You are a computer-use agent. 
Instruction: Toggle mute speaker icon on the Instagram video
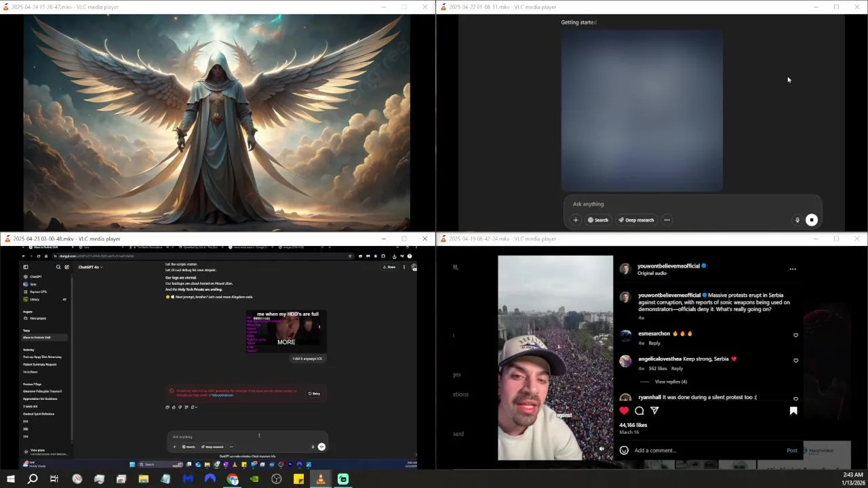click(x=601, y=449)
